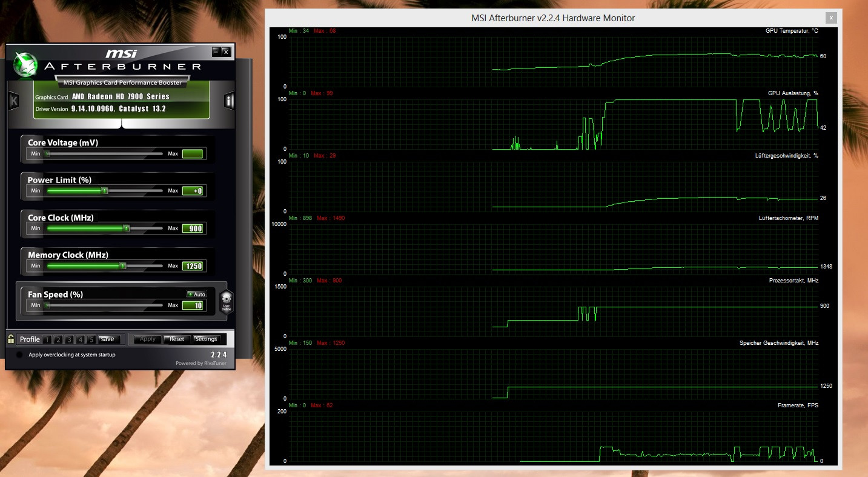Toggle the profile lock padlock icon

[x=11, y=339]
